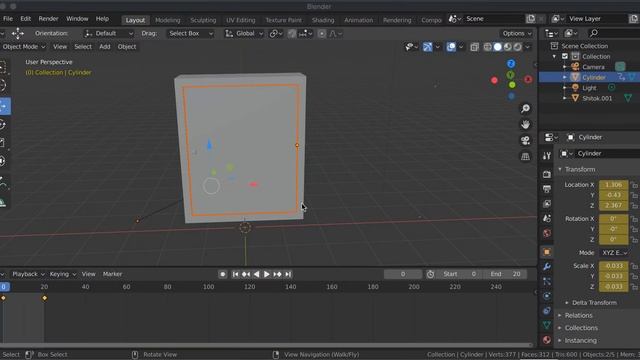This screenshot has width=640, height=360.
Task: Open the Object Data green triangle tab
Action: point(547,325)
